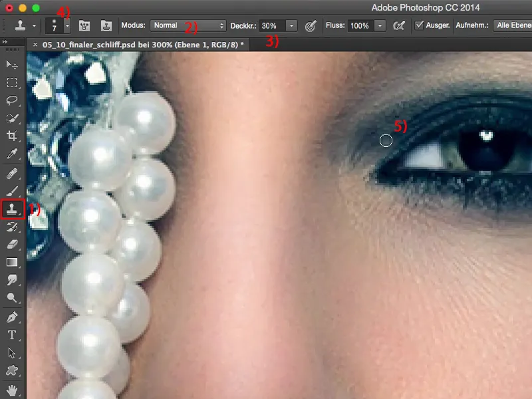Screen dimensions: 532x399
Task: Toggle the Ausger. (aligned) checkbox
Action: coord(420,25)
